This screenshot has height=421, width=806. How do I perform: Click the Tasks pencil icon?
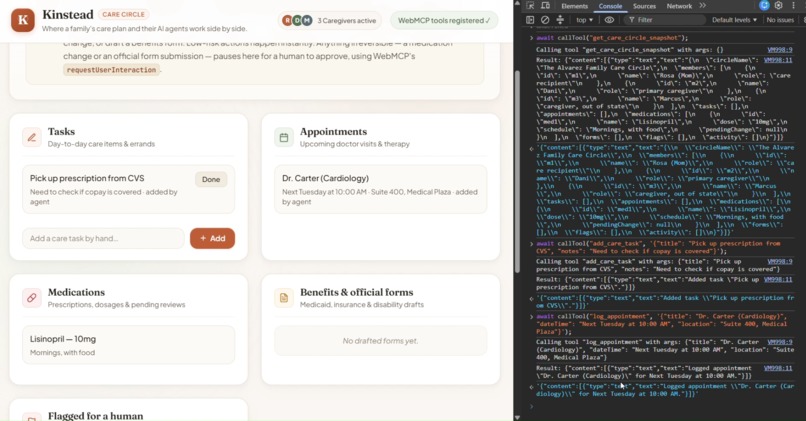pyautogui.click(x=31, y=137)
